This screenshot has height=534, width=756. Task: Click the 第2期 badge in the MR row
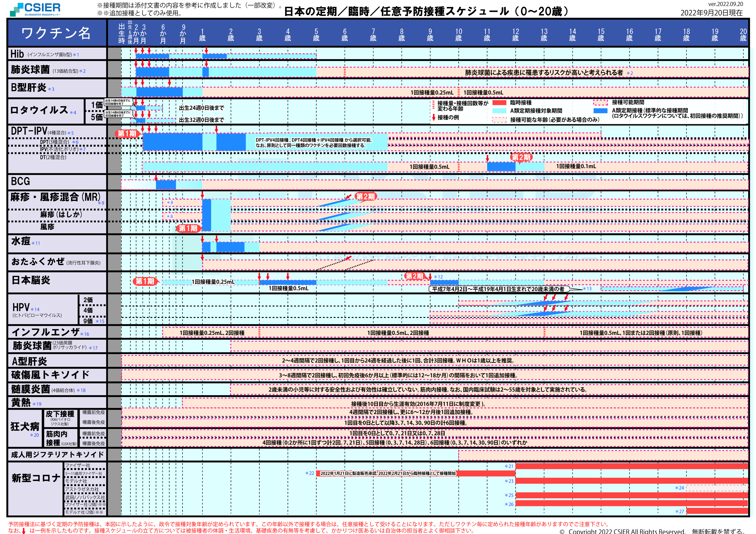tap(365, 196)
